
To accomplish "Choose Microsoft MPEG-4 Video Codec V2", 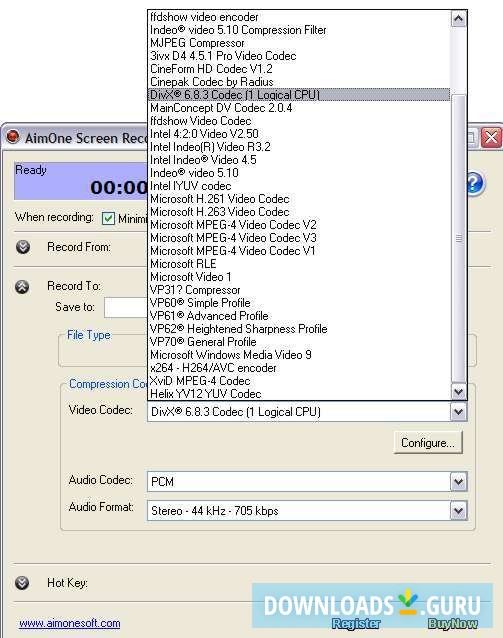I will [299, 225].
